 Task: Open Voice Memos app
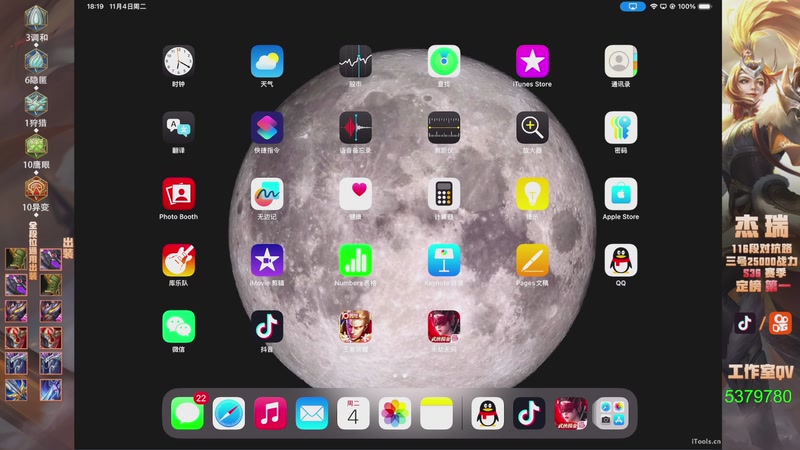pos(356,128)
